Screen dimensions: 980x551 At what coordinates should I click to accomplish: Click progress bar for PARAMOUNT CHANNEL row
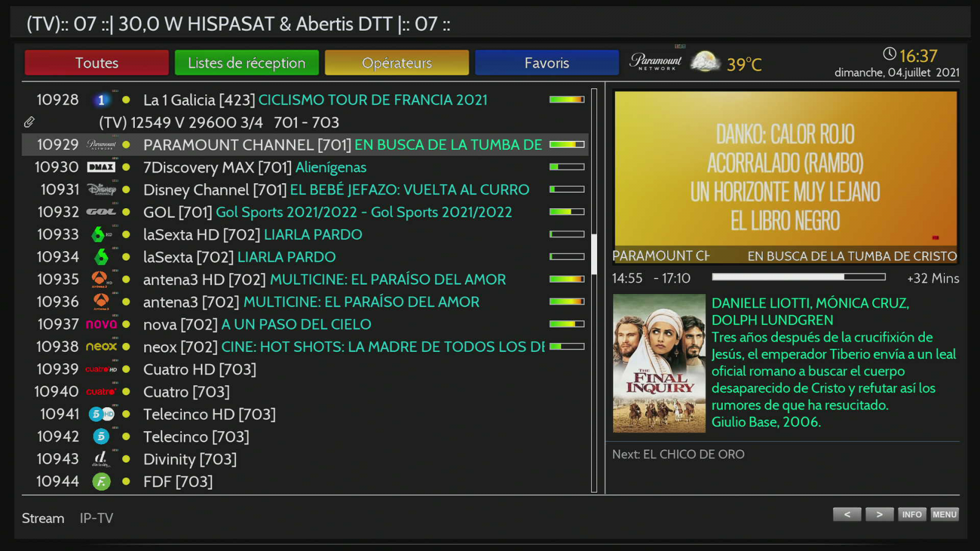click(x=567, y=144)
